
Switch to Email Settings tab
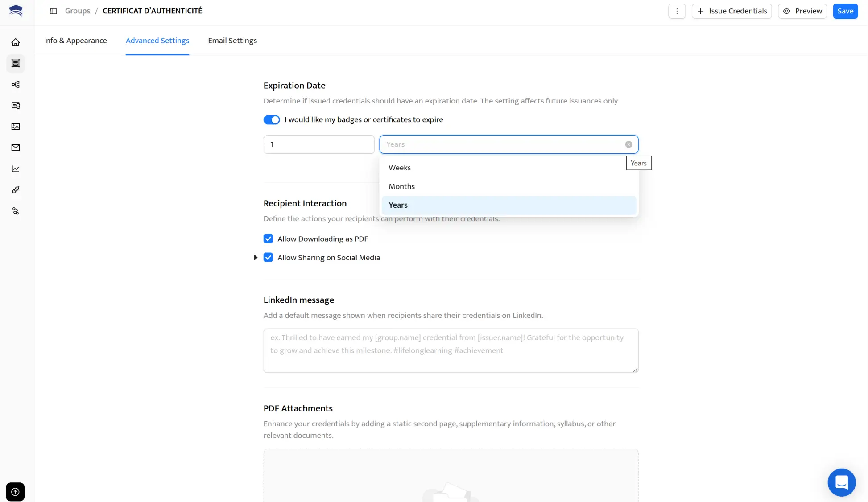[232, 41]
